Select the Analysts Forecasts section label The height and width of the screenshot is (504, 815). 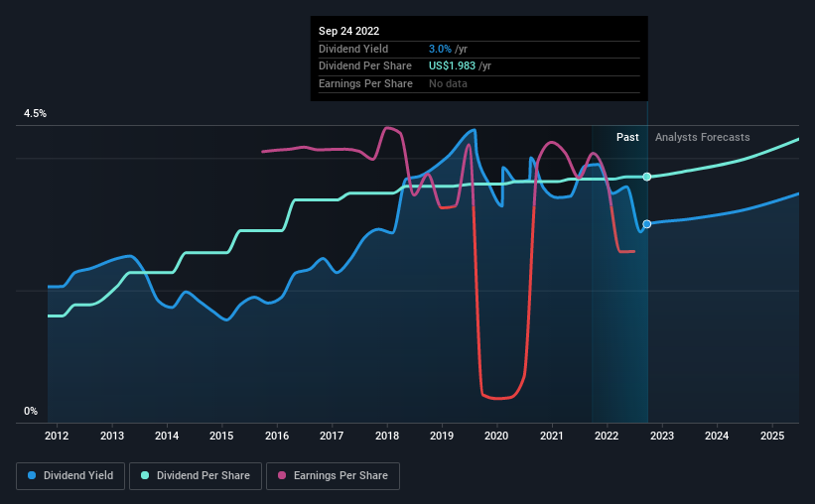(x=702, y=137)
